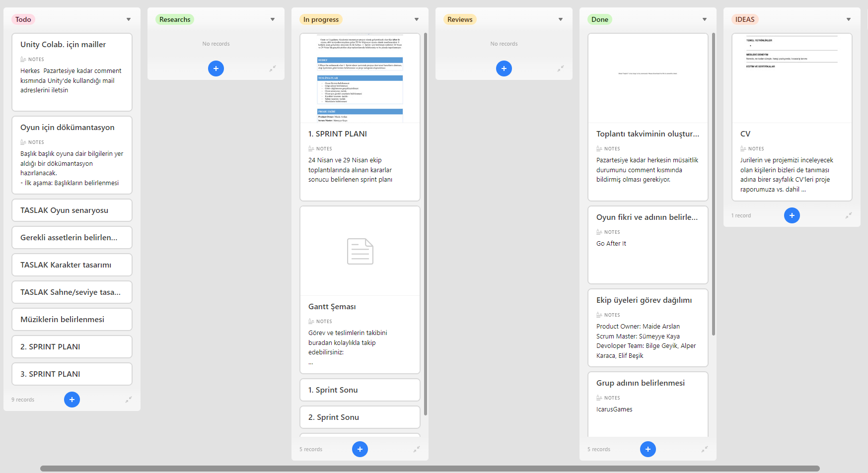The height and width of the screenshot is (473, 868).
Task: Open the CV card title
Action: 745,134
